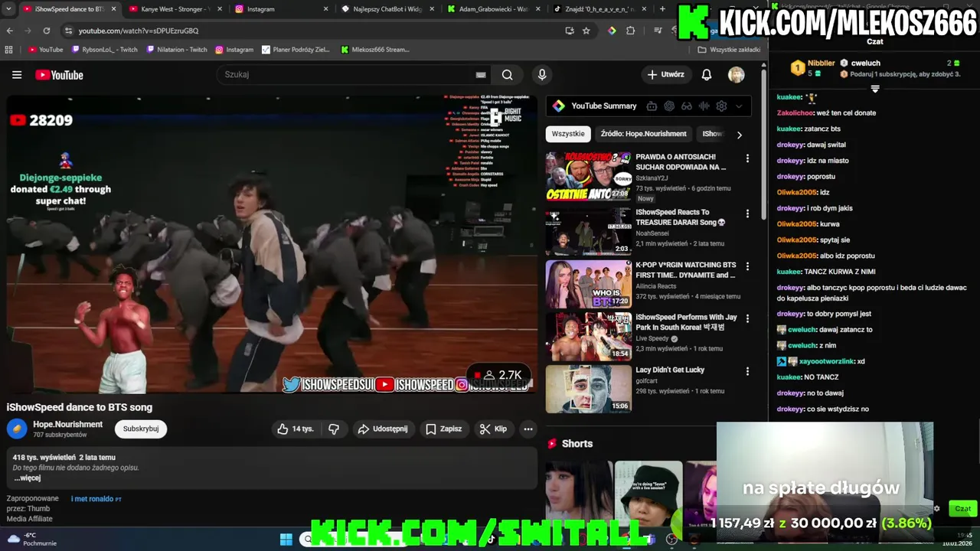Switch to the Instagram browser tab
The height and width of the screenshot is (551, 980).
(279, 9)
